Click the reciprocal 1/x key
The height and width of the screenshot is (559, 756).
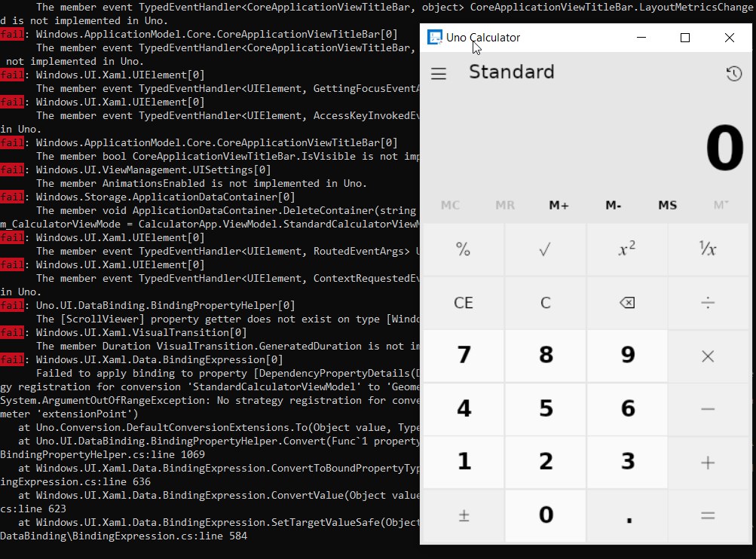coord(708,249)
